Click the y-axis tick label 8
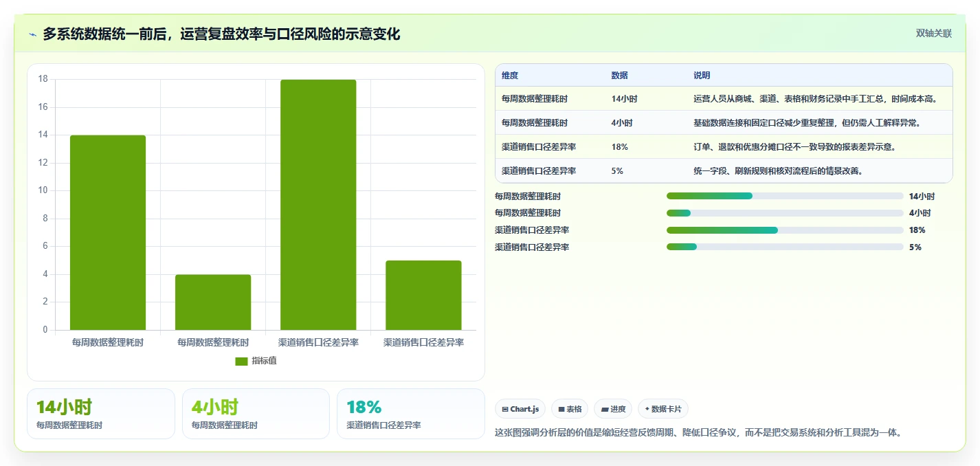The height and width of the screenshot is (466, 980). tap(45, 219)
